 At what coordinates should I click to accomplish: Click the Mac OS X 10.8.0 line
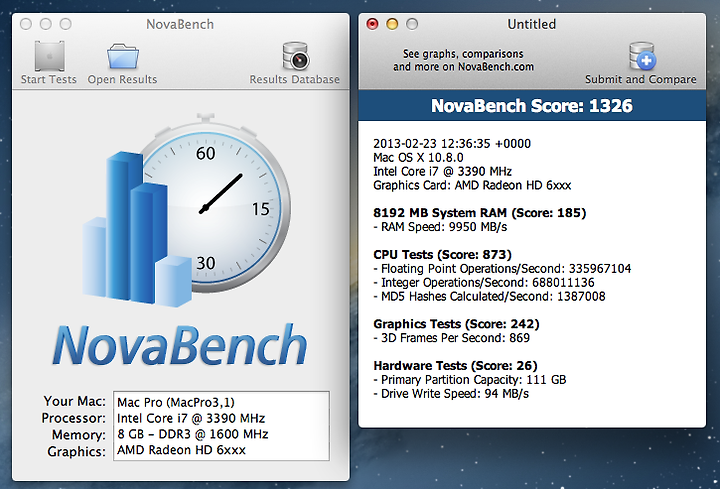tap(418, 157)
